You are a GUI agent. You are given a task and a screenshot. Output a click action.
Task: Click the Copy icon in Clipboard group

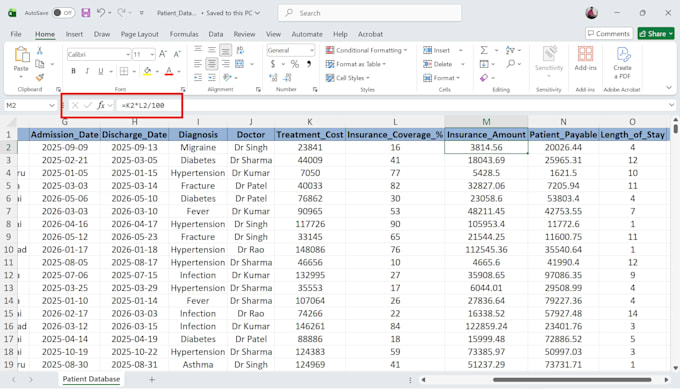coord(40,64)
